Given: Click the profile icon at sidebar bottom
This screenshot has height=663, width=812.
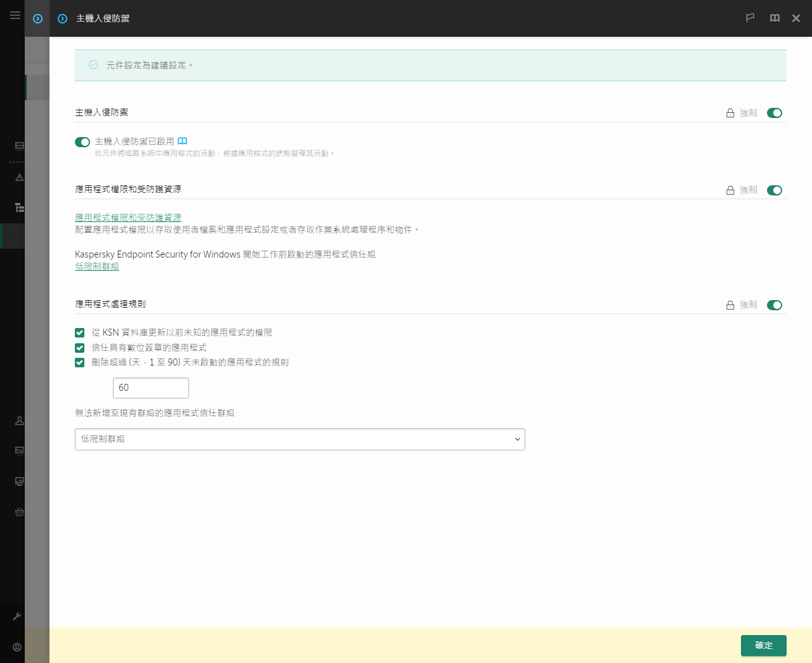Looking at the screenshot, I should (x=17, y=647).
